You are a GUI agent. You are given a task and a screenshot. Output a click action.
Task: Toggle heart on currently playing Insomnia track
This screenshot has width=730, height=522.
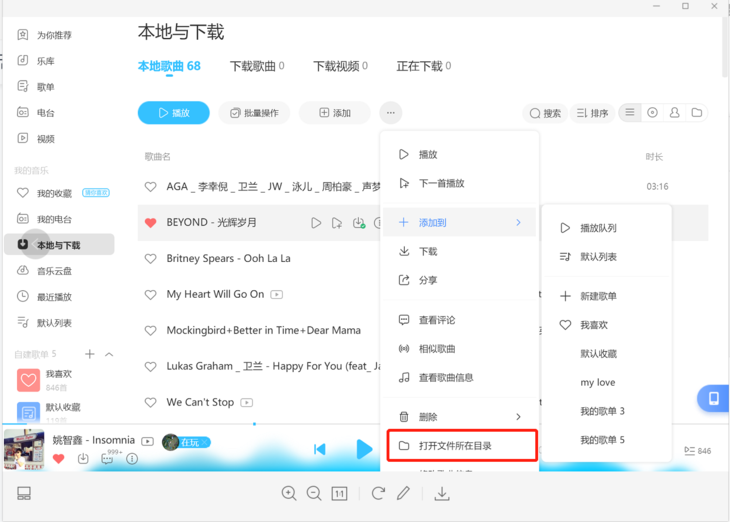(x=58, y=459)
